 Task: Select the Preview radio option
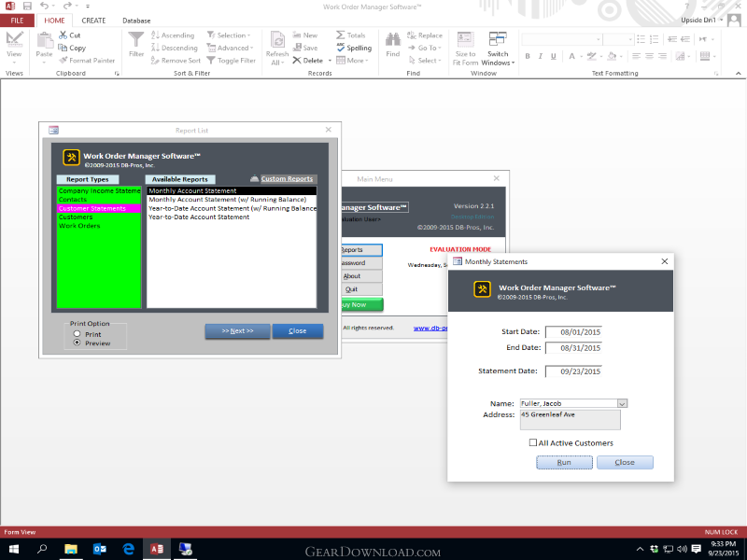point(77,343)
